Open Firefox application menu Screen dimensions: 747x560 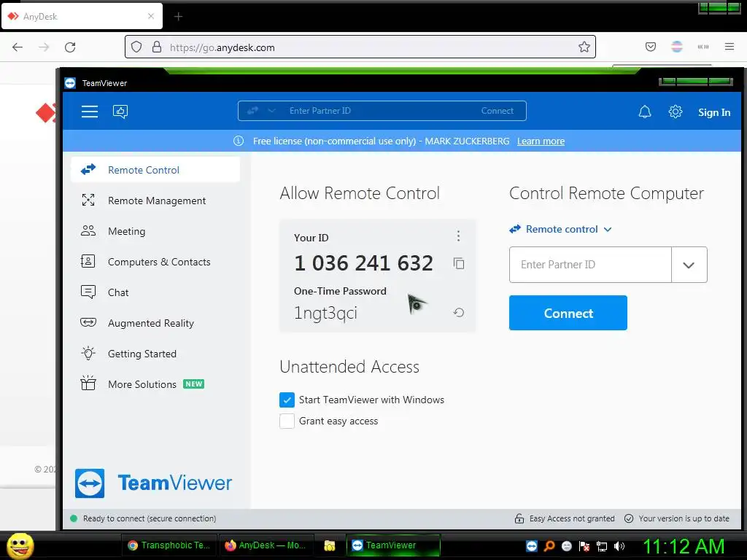point(729,47)
